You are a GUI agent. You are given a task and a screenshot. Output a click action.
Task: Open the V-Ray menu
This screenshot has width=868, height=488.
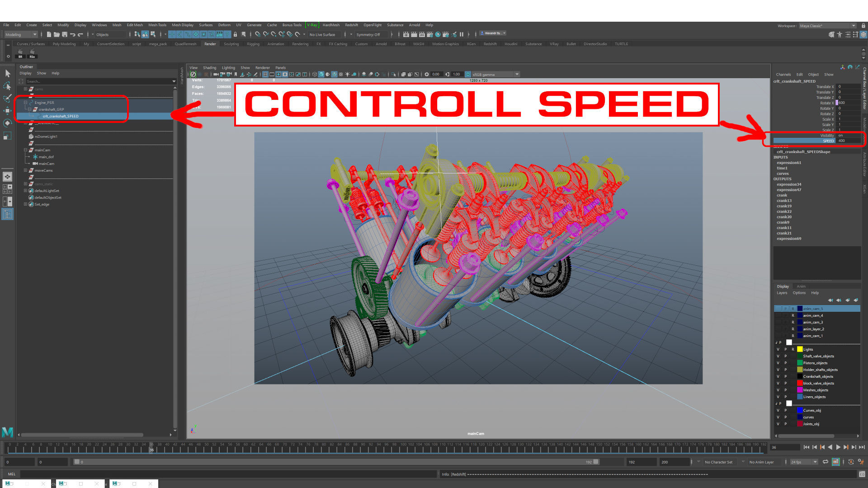(x=312, y=25)
